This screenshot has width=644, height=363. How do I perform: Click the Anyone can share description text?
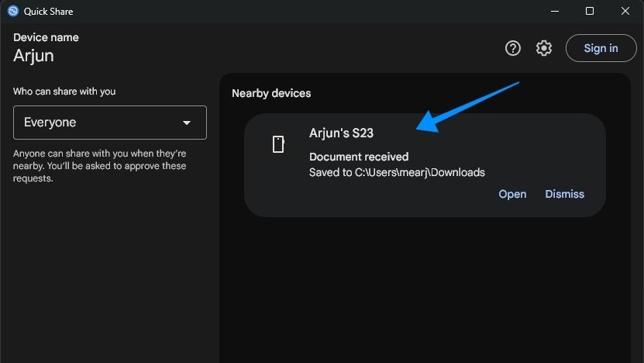(x=99, y=166)
